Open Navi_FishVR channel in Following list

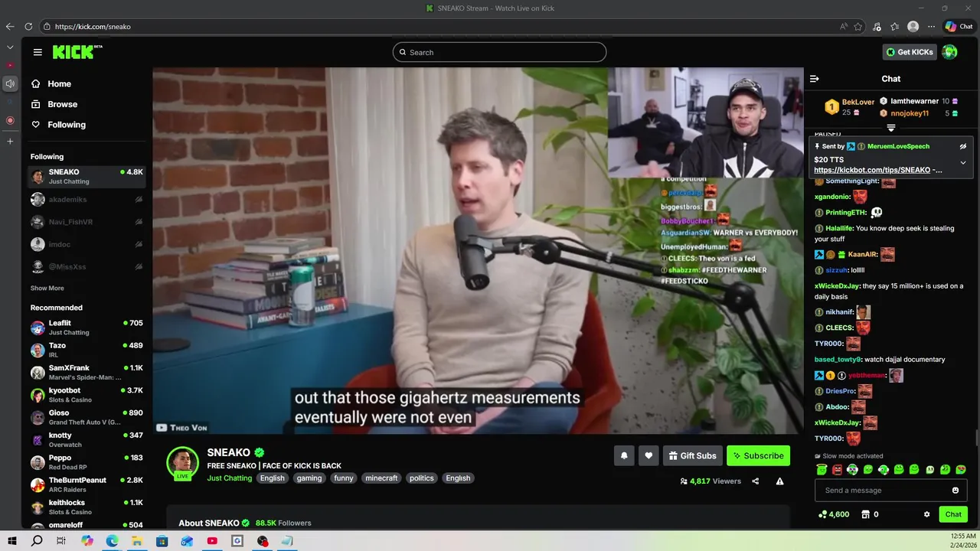click(x=87, y=222)
